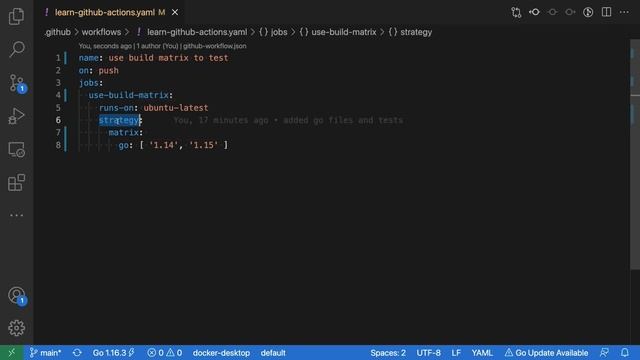
Task: Click the learn-github-actions.yaml breadcrumb
Action: (197, 32)
